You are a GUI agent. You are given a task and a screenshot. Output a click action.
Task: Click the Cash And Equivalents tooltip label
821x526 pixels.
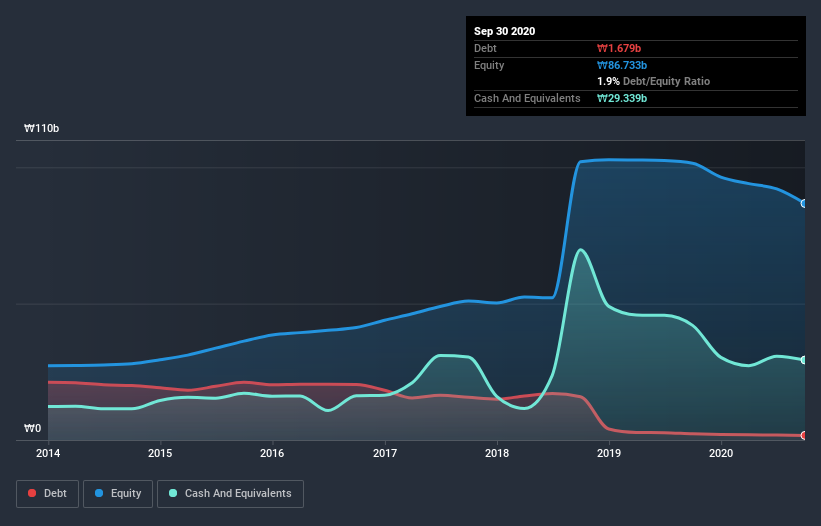click(527, 98)
